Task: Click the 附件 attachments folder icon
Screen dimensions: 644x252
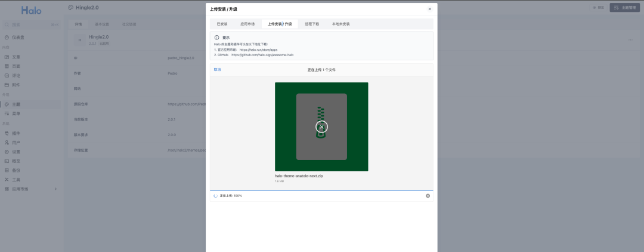Action: [x=7, y=85]
